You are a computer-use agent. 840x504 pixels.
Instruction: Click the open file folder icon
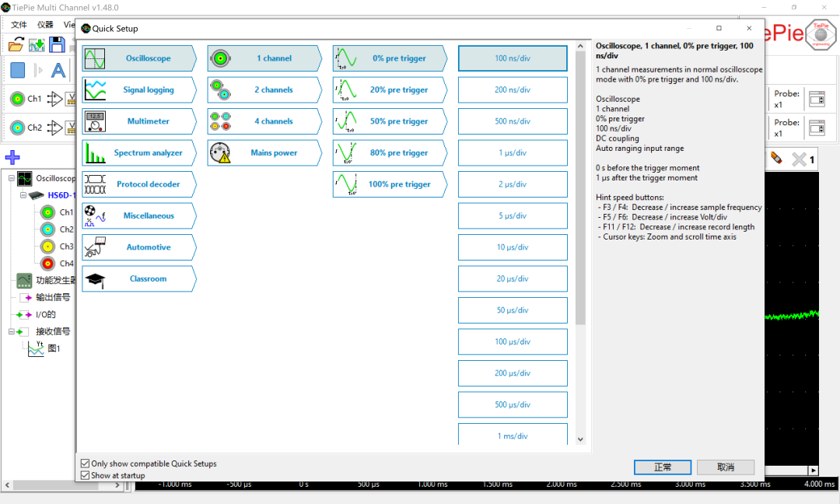coord(16,44)
